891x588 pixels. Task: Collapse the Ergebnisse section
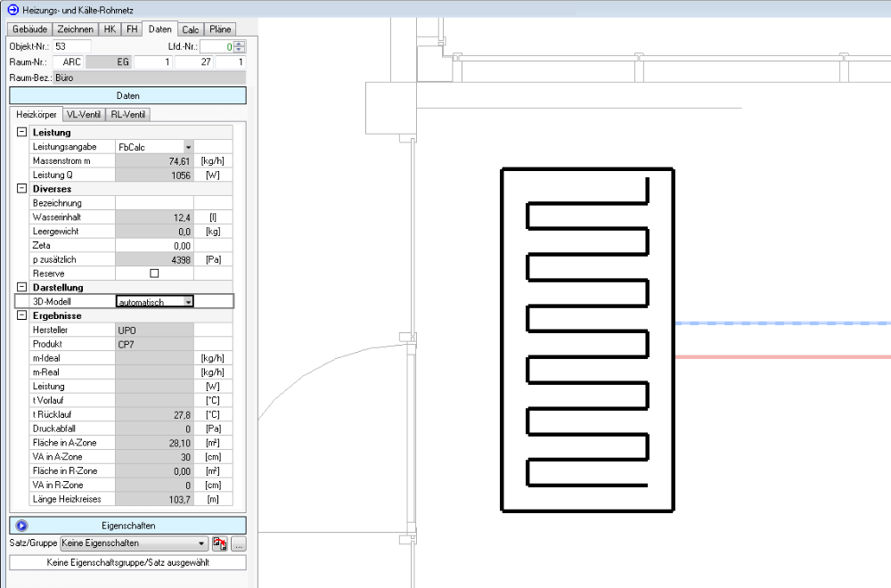[x=22, y=315]
